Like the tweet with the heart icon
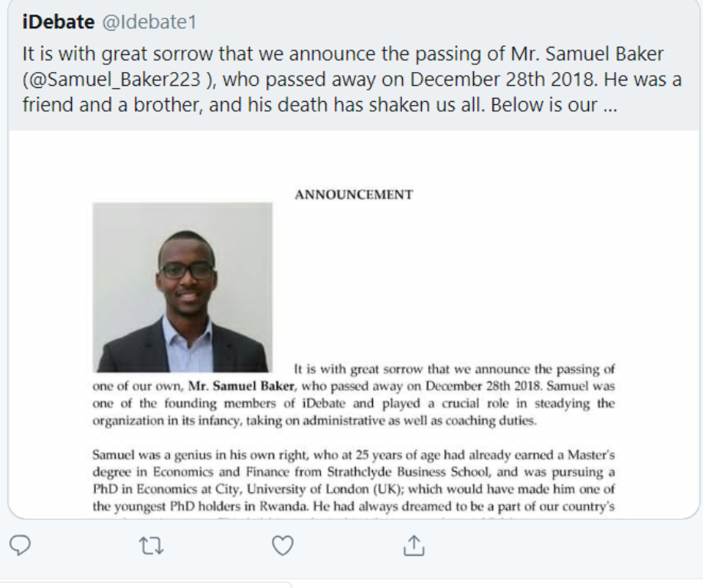Viewport: 703px width, 588px height. [x=283, y=545]
